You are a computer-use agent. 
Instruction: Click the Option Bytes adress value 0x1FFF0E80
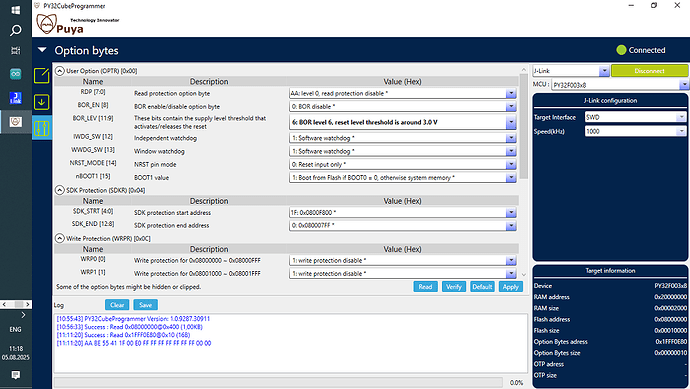tap(671, 341)
